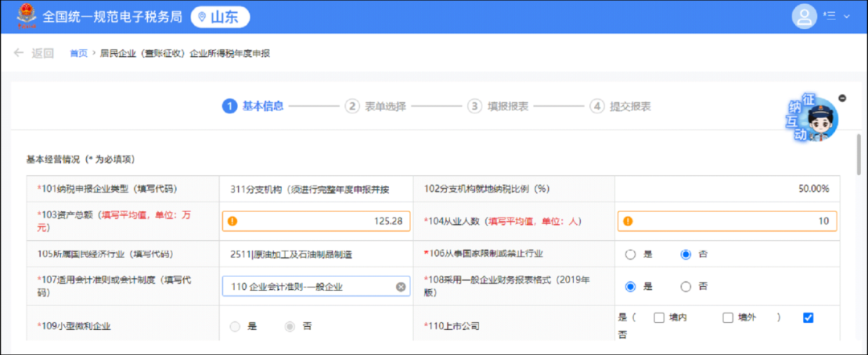Click the 全国统一规范电子税务局 title
The height and width of the screenshot is (355, 868).
[x=113, y=17]
